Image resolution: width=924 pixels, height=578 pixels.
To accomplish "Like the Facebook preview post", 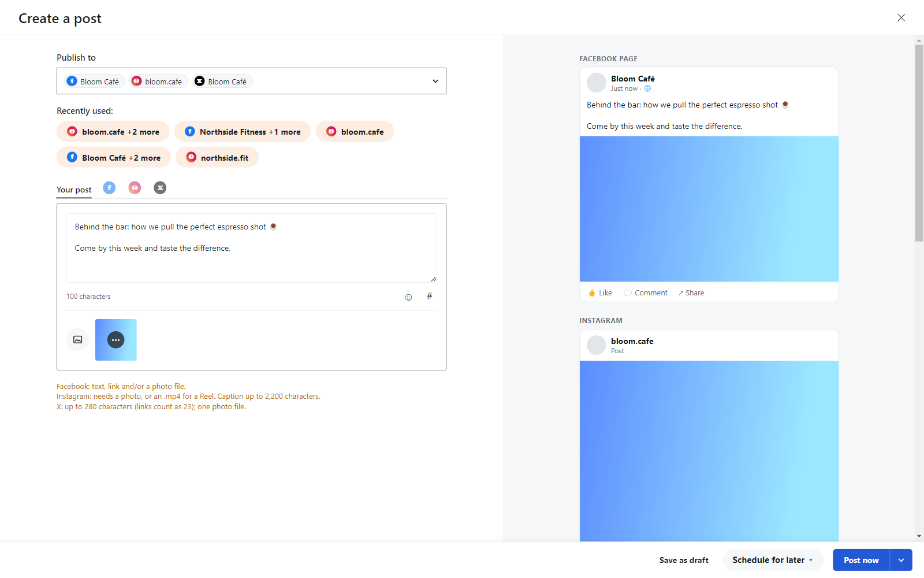I will pyautogui.click(x=600, y=293).
